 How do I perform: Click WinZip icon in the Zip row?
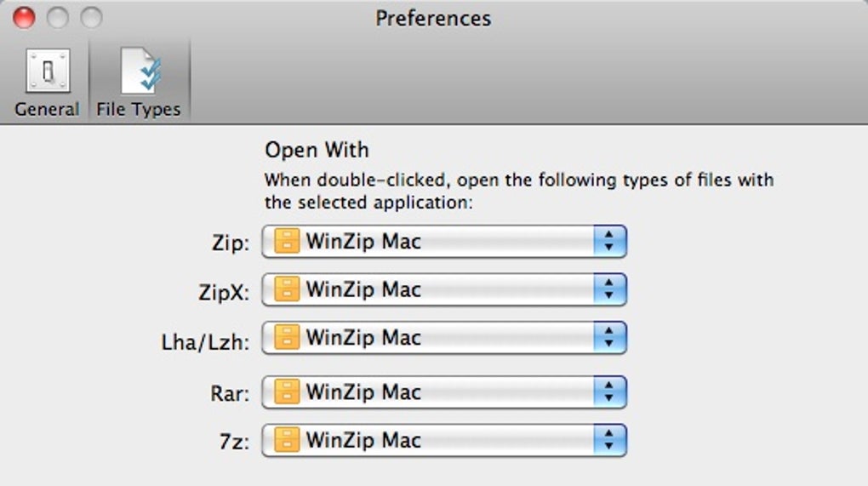tap(287, 242)
